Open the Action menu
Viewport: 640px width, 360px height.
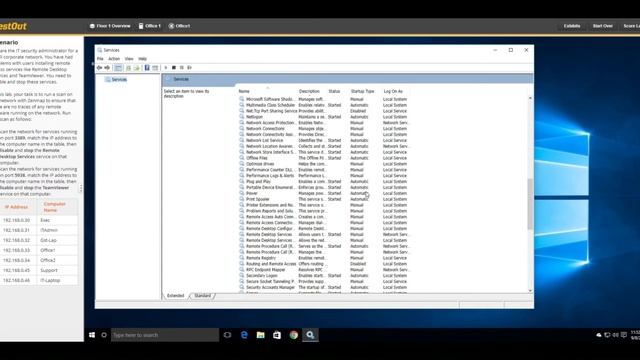(x=114, y=59)
